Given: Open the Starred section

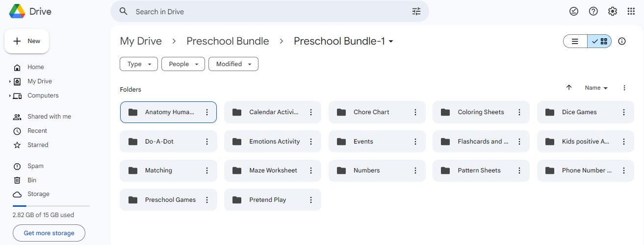Looking at the screenshot, I should (38, 145).
